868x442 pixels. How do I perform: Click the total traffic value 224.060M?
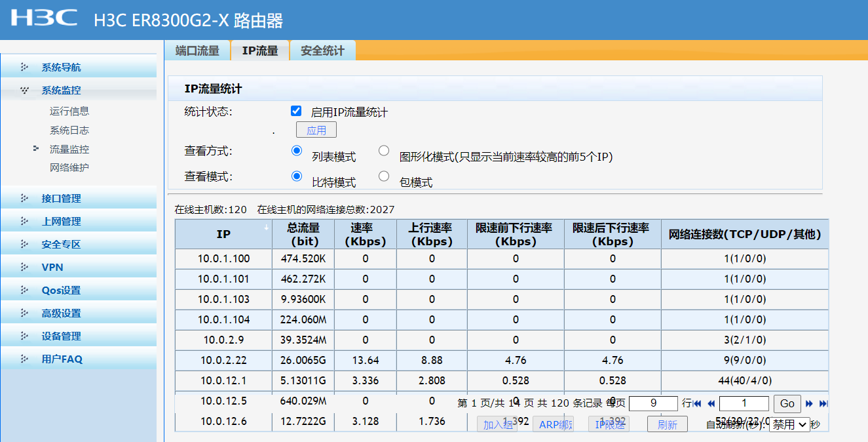click(303, 319)
